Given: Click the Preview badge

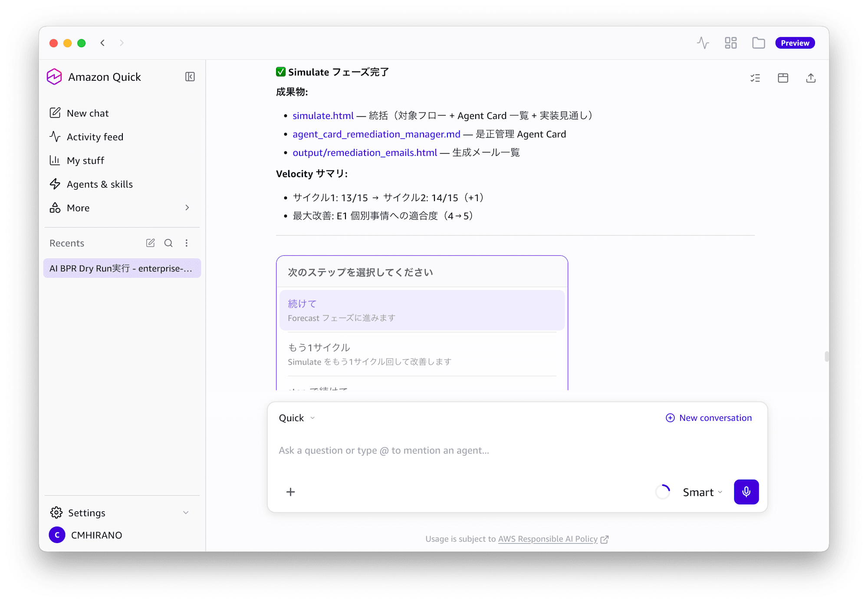Looking at the screenshot, I should point(795,43).
